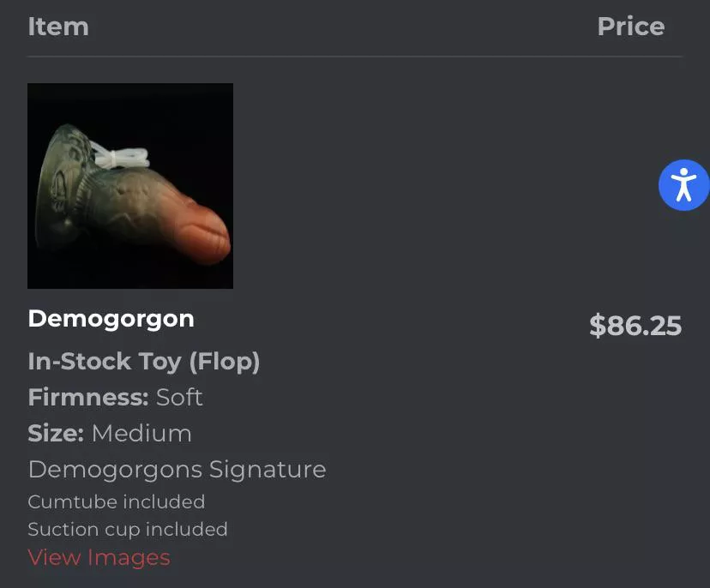The width and height of the screenshot is (710, 588).
Task: Click the In-Stock Toy (Flop) label
Action: click(x=144, y=361)
